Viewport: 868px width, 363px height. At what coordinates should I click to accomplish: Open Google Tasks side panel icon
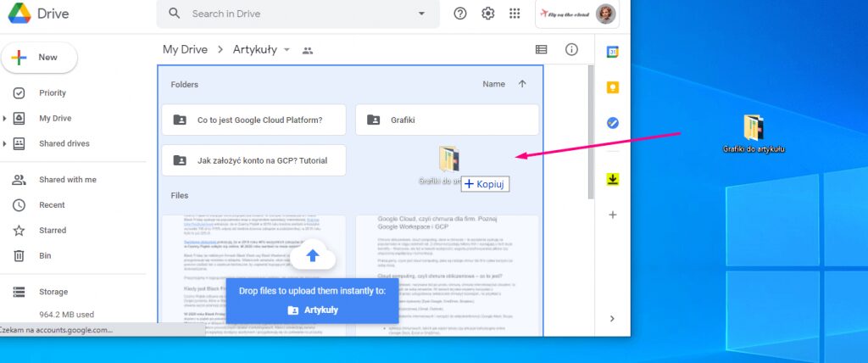point(612,123)
